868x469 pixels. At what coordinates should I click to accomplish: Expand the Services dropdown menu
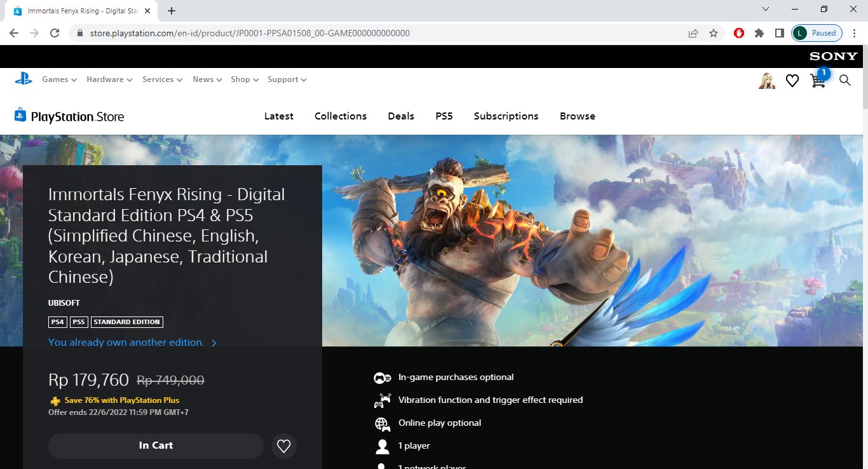coord(162,79)
